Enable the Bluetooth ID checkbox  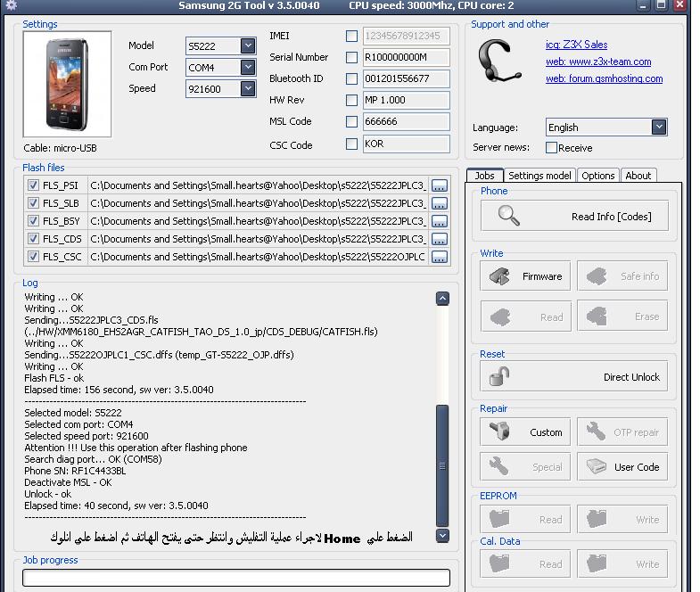pyautogui.click(x=352, y=78)
